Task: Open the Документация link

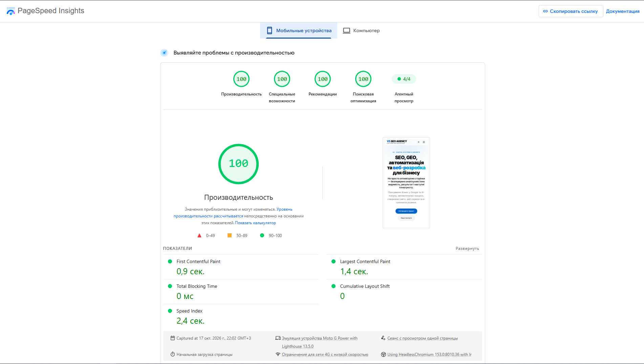Action: pyautogui.click(x=623, y=11)
